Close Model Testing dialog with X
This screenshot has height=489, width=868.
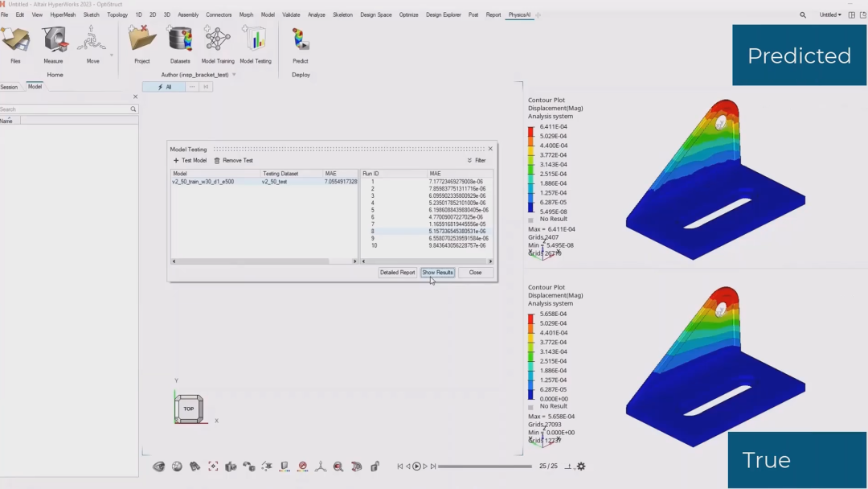(490, 149)
